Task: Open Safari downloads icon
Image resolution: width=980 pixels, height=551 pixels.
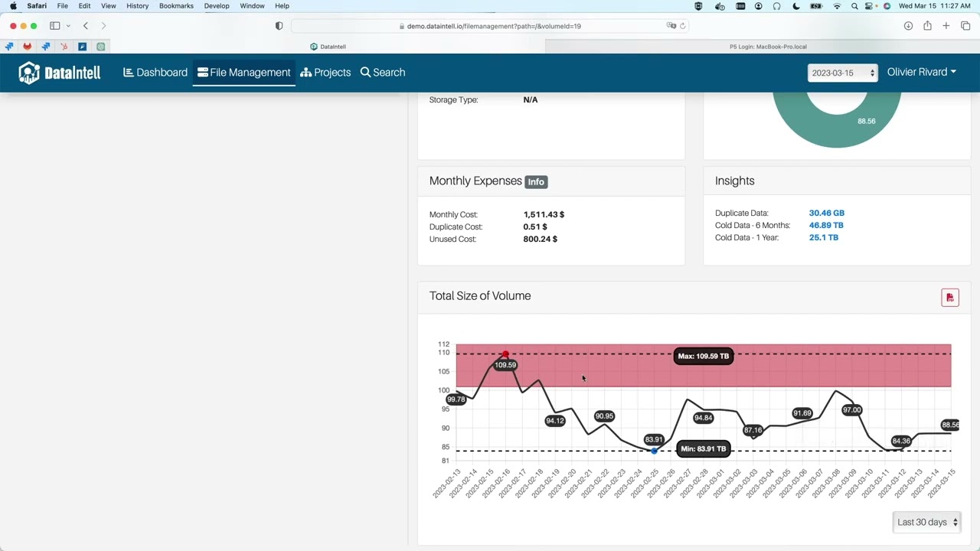Action: 908,26
